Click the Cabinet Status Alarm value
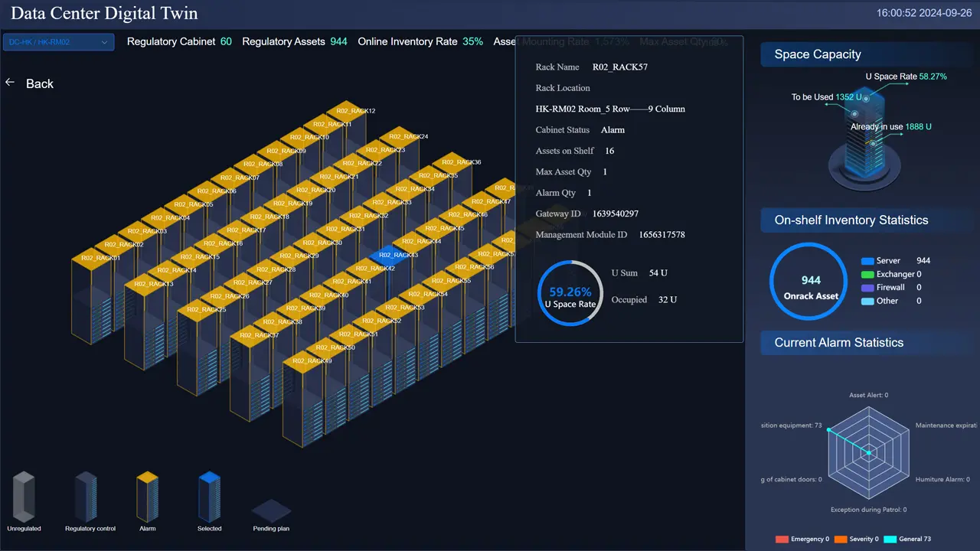980x551 pixels. point(613,130)
